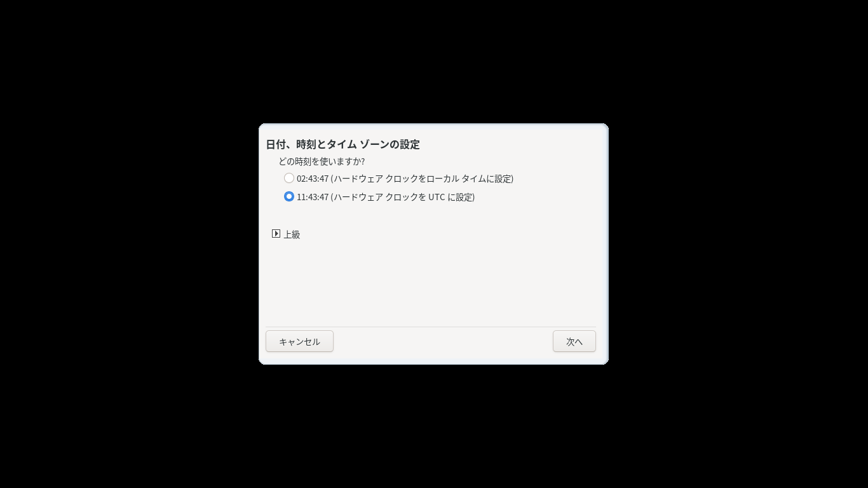Choose the ハードウェア クロックを UTC に設定 label

[403, 197]
